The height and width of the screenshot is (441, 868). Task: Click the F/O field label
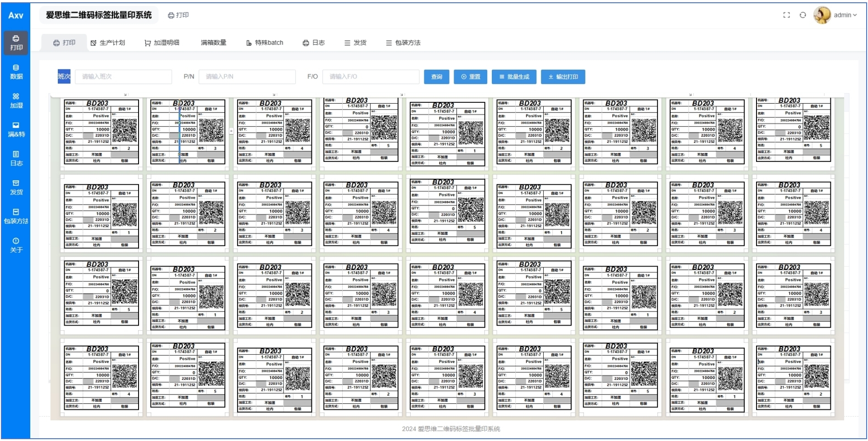(312, 77)
